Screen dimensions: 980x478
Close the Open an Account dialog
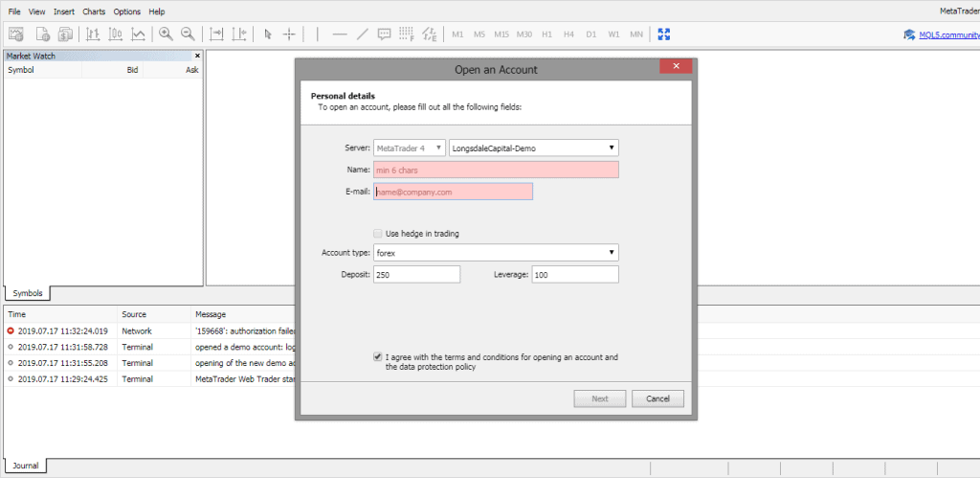pyautogui.click(x=676, y=66)
